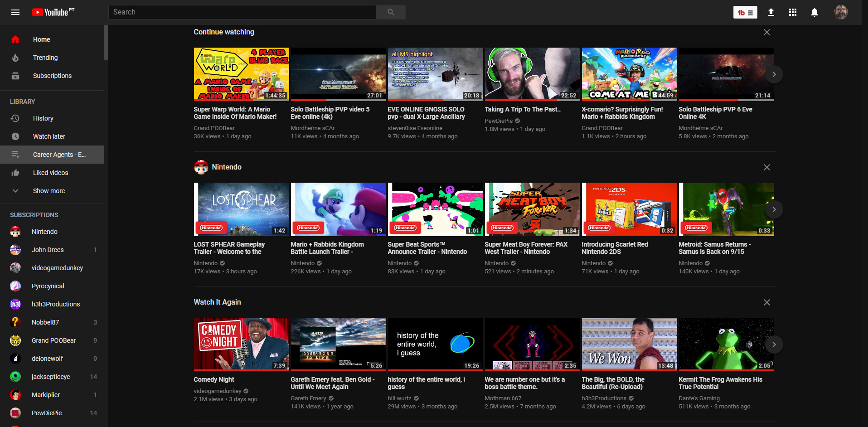Screen dimensions: 868x427
Task: Play the boss battle theme thumbnail
Action: [x=533, y=345]
